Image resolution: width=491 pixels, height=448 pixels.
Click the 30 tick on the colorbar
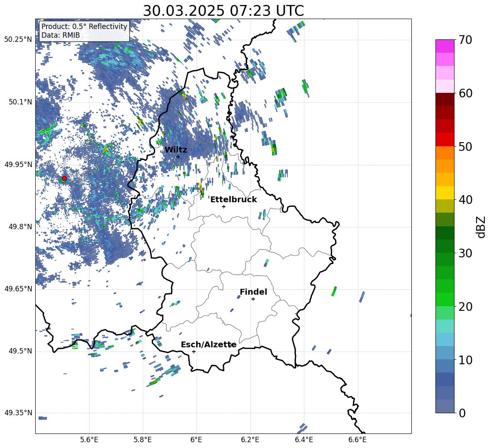click(465, 253)
